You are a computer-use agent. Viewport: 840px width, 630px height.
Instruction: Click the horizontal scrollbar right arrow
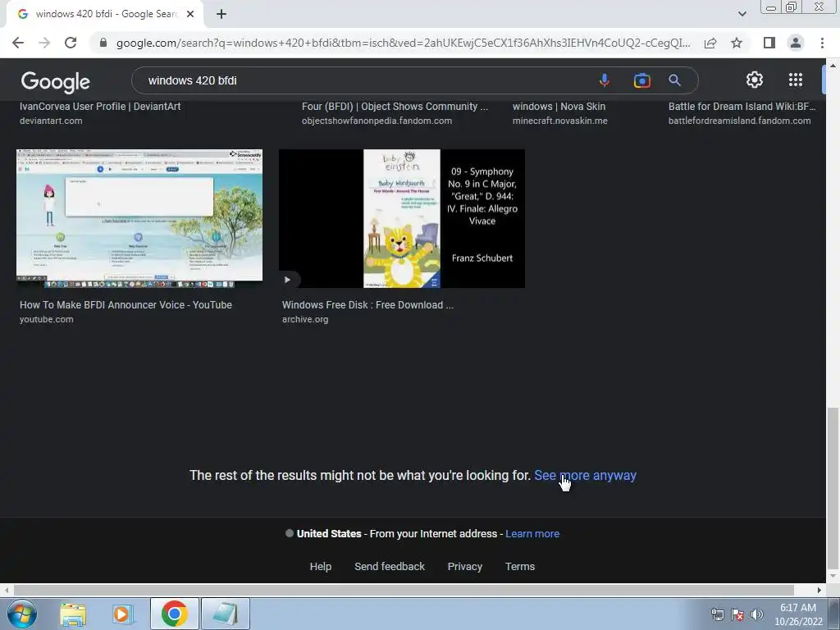pos(819,591)
